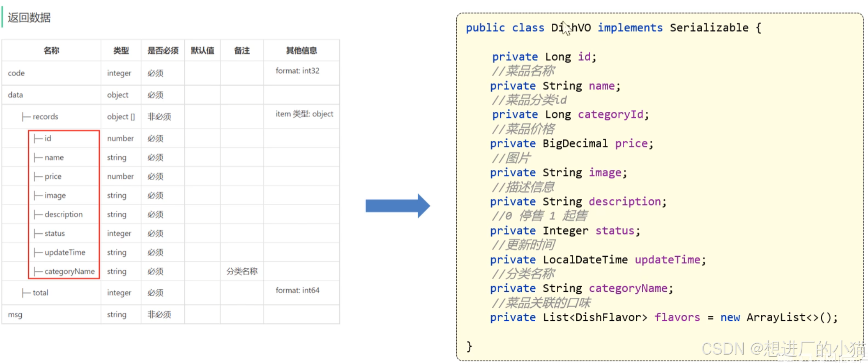Click the '//0 停售 1 起售' comment line

click(540, 216)
